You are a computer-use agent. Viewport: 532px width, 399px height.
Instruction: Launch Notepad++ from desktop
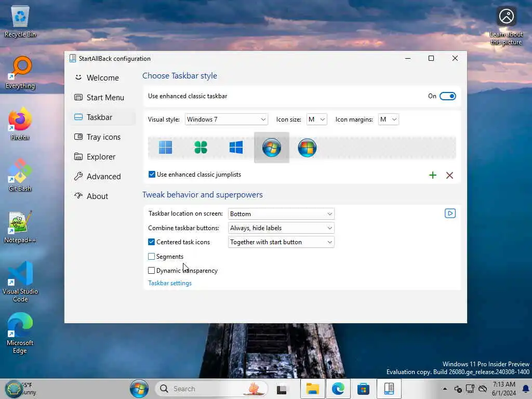(x=20, y=227)
